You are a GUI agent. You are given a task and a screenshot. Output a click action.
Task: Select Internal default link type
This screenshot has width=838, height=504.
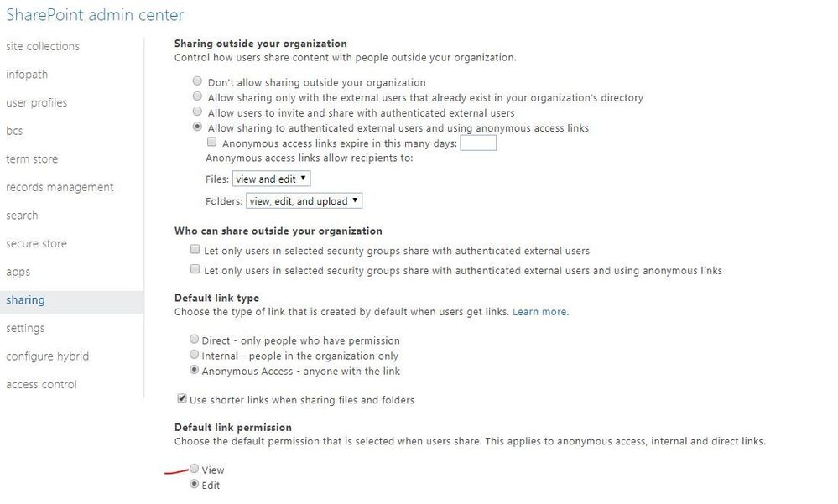[x=195, y=356]
